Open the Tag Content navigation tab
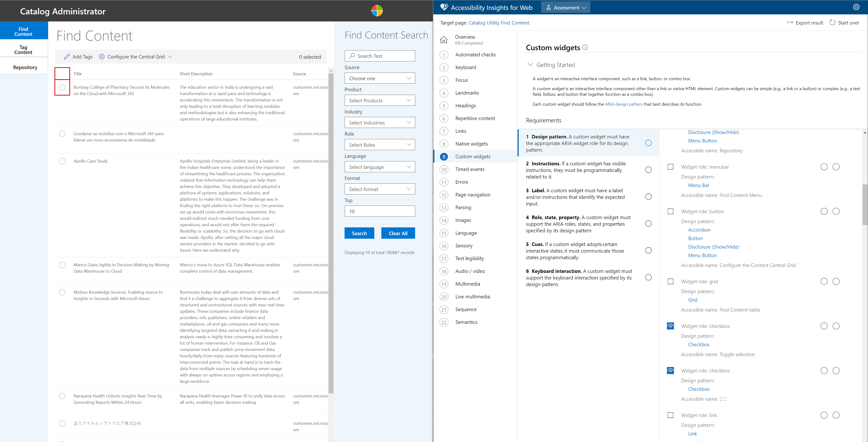Image resolution: width=868 pixels, height=442 pixels. click(x=24, y=50)
